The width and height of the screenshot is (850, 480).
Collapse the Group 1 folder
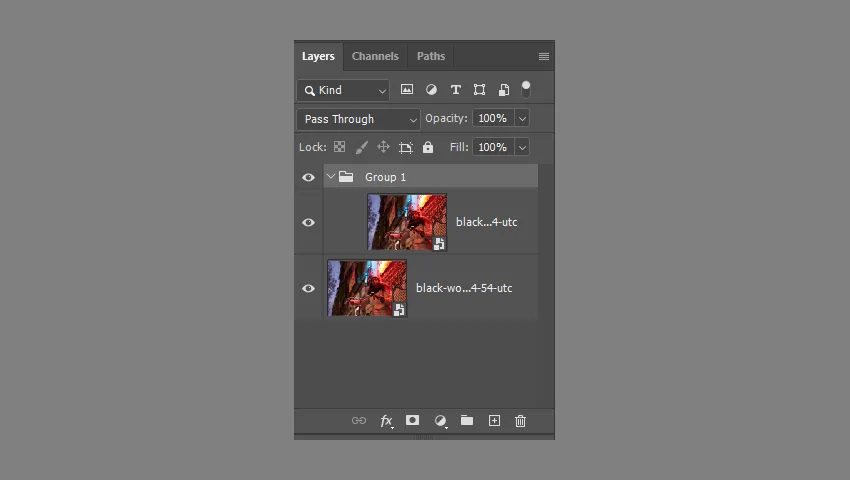point(331,177)
